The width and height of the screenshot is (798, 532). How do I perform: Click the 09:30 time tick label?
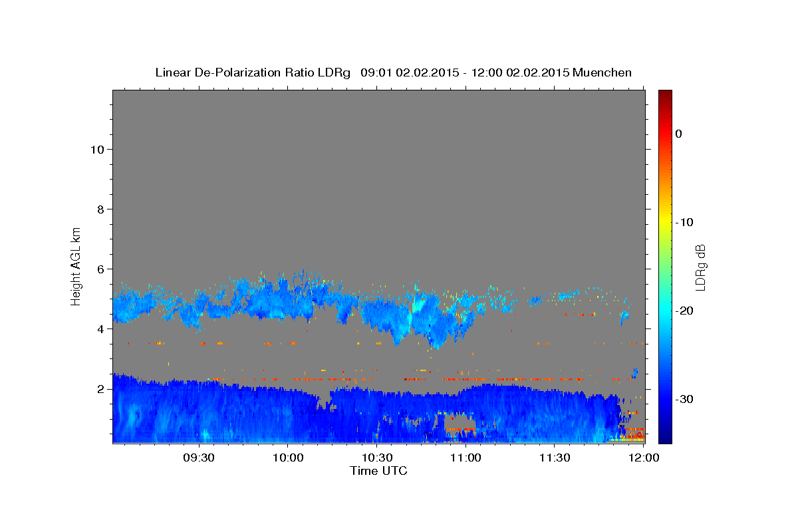(198, 458)
